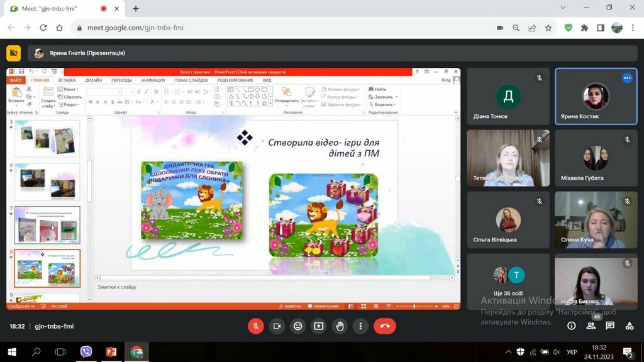Open the Chrome extensions puzzle menu
Viewport: 644px width, 362px height.
tap(584, 28)
